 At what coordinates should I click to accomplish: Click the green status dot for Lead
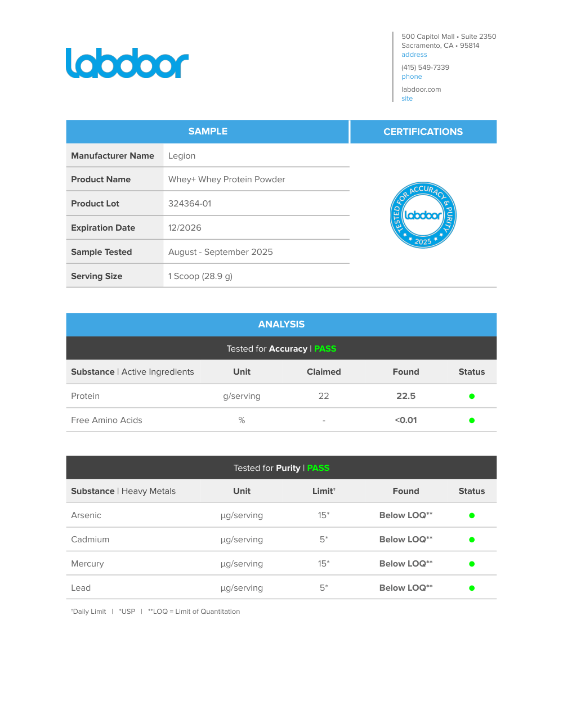472,588
